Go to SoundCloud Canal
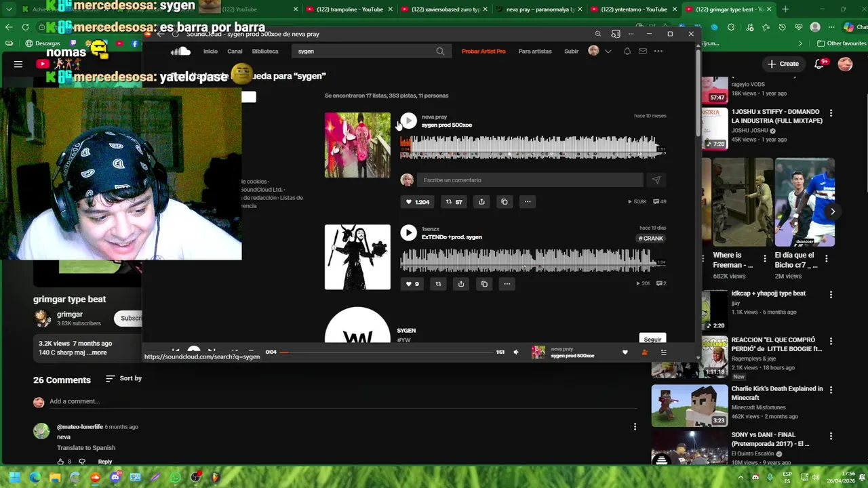Viewport: 868px width, 488px height. [x=235, y=52]
